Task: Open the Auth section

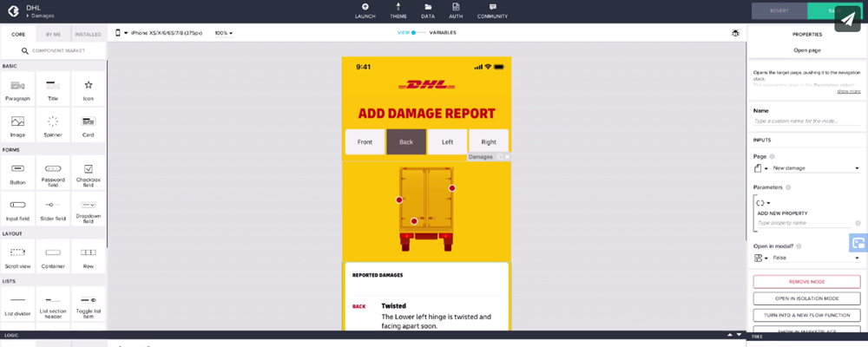Action: pyautogui.click(x=456, y=10)
